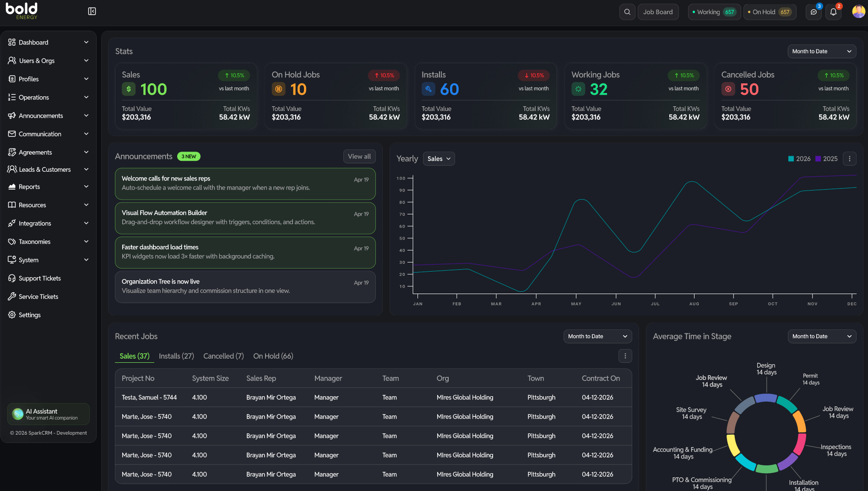Open the Stats Month to Date dropdown
The width and height of the screenshot is (868, 491).
click(x=822, y=51)
